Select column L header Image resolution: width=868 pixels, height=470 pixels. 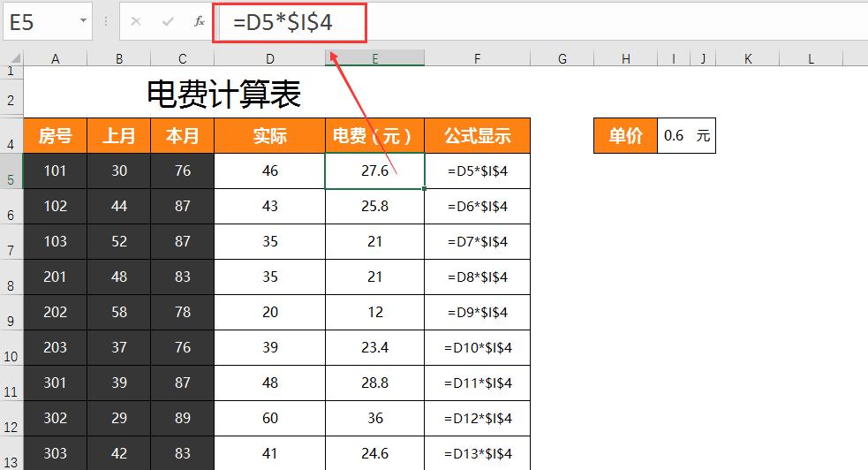click(811, 58)
